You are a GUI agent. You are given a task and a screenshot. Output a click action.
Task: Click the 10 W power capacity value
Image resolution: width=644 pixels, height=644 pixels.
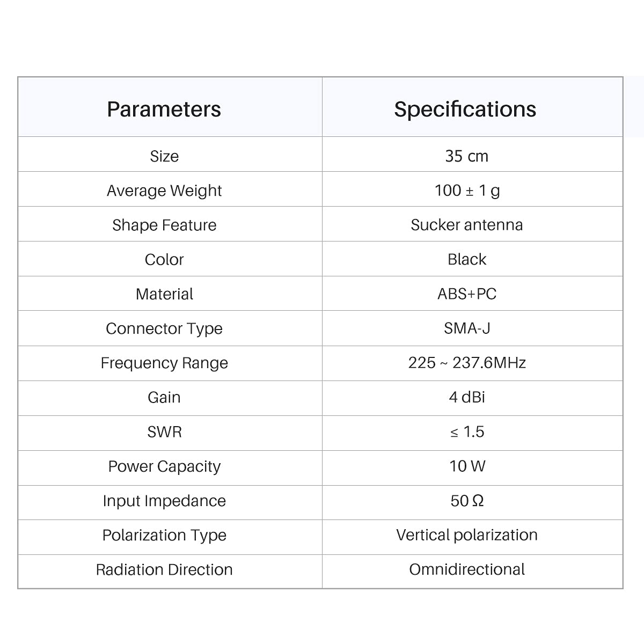467,466
